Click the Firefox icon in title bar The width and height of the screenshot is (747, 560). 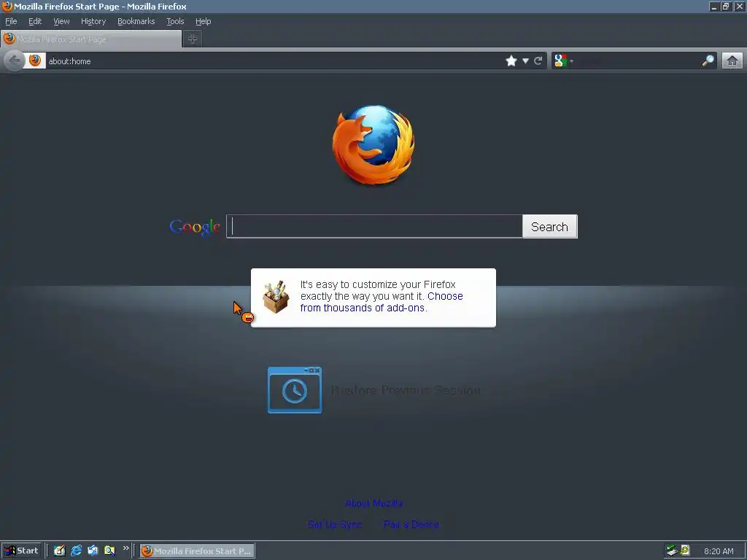[x=7, y=6]
